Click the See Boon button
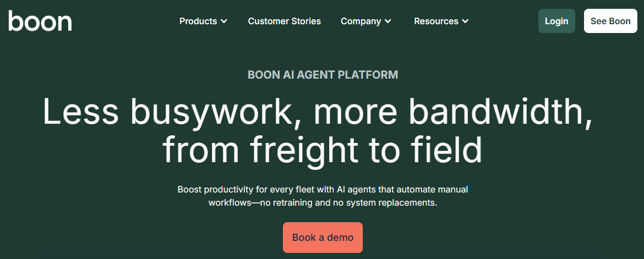Screen dimensions: 644x259 610,21
